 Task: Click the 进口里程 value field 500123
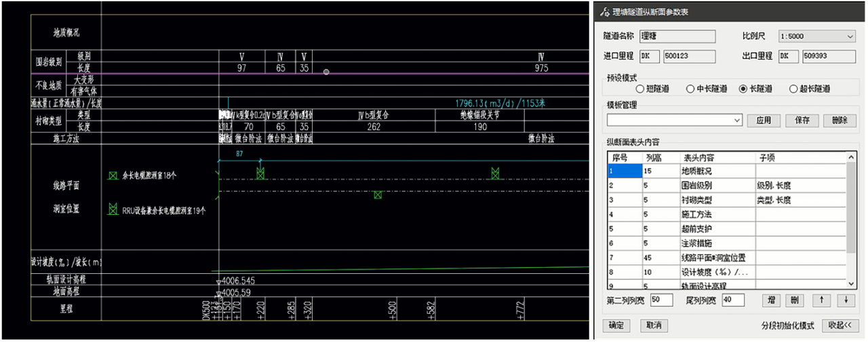tap(688, 56)
